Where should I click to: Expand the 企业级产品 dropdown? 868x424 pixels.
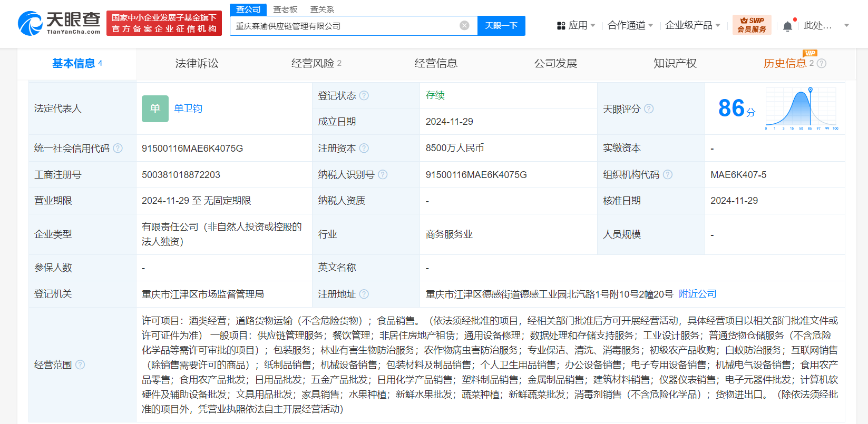click(718, 25)
